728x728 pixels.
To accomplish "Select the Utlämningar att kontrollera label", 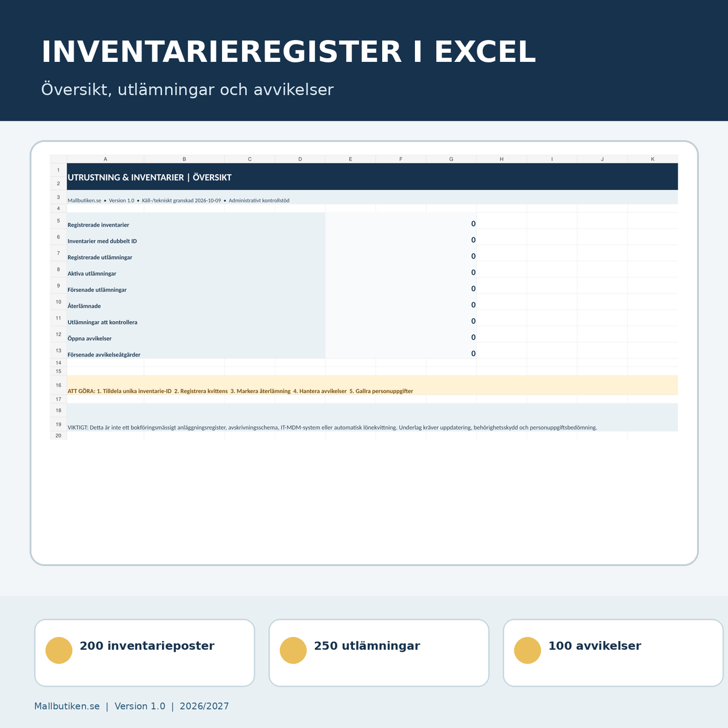I will click(103, 323).
